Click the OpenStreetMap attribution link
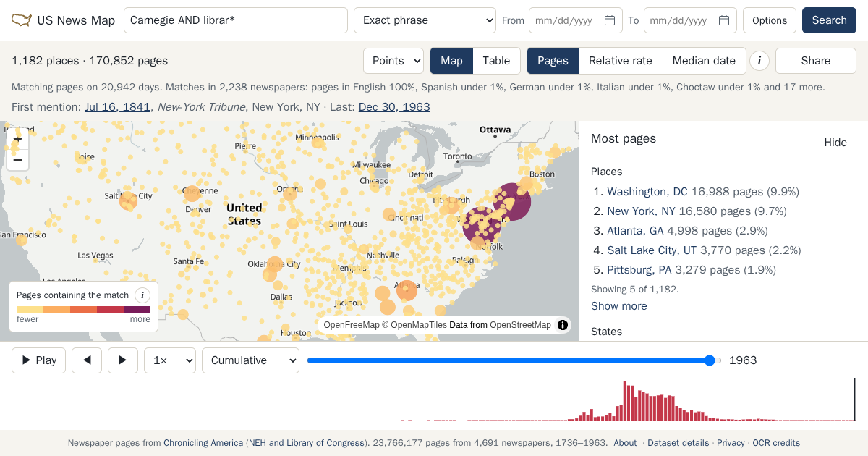This screenshot has width=868, height=456. point(520,325)
